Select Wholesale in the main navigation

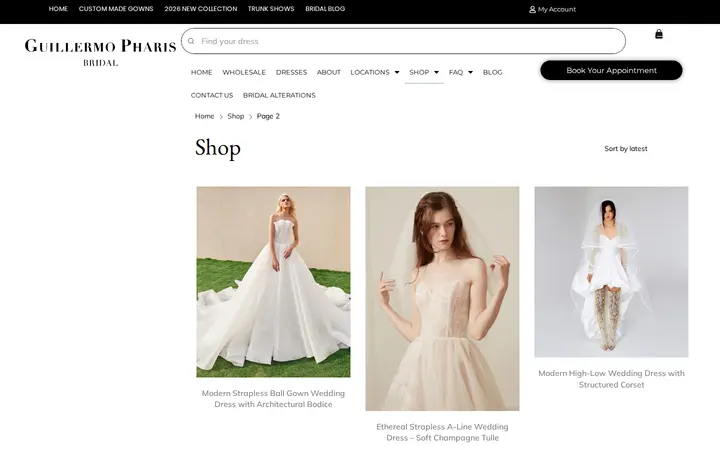[244, 72]
